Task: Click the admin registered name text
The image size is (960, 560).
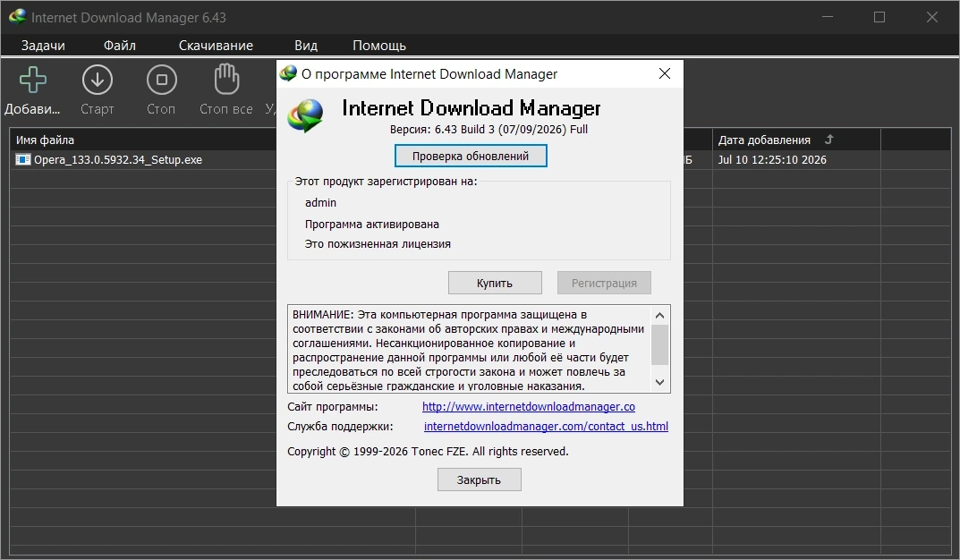Action: (321, 202)
